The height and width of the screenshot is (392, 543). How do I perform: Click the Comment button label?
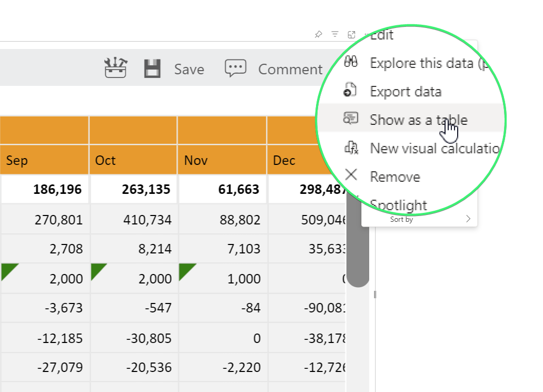point(290,69)
